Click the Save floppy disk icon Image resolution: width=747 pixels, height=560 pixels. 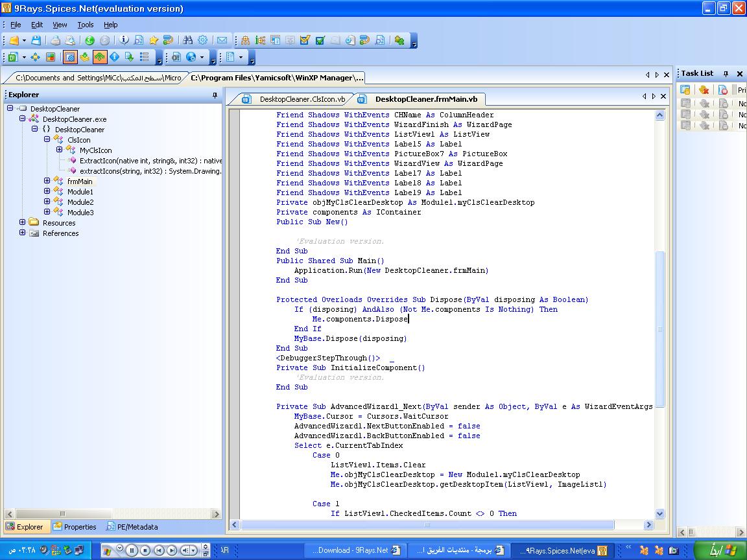click(x=36, y=40)
